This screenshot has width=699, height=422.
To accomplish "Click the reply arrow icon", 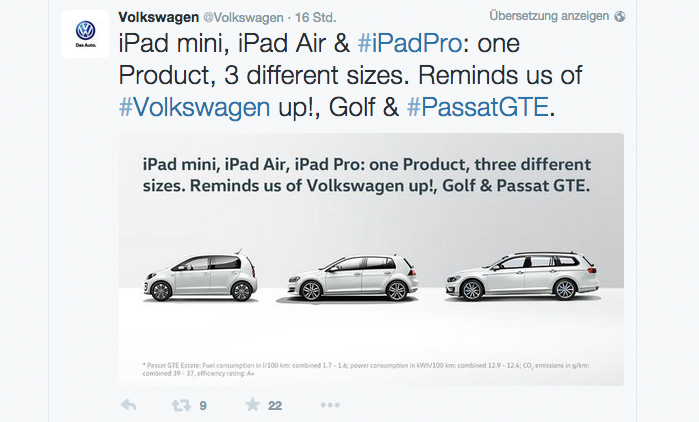I will (129, 405).
